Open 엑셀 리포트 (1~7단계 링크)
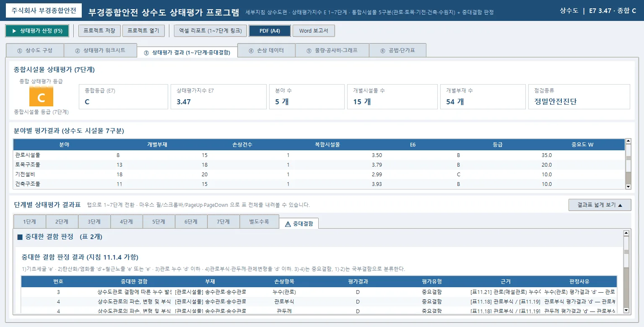The width and height of the screenshot is (644, 327). pos(210,31)
